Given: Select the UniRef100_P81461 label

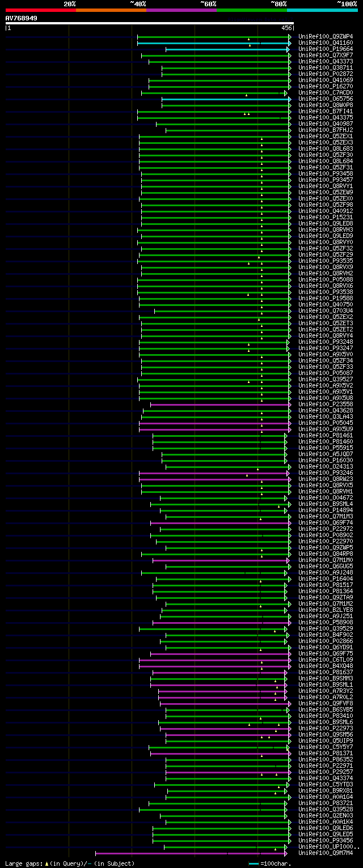Looking at the screenshot, I should point(325,435).
